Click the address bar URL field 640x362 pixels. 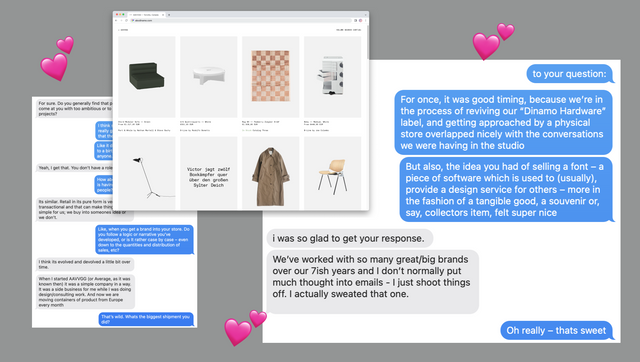pyautogui.click(x=241, y=20)
